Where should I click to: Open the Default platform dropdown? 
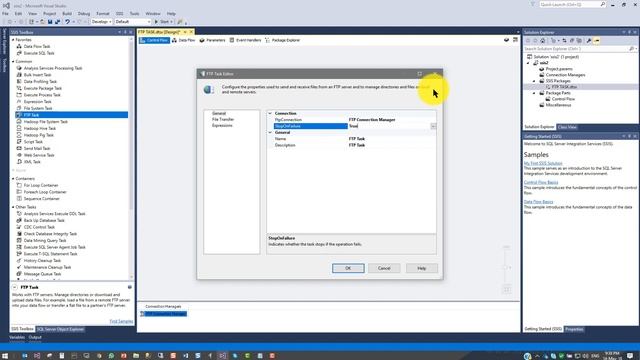[x=133, y=22]
